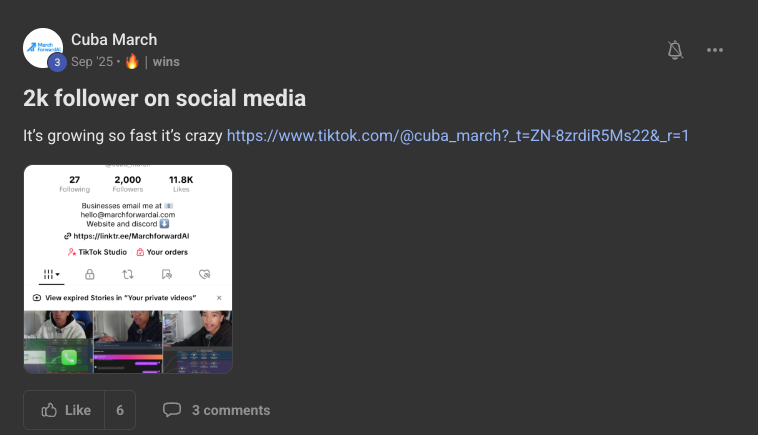
Task: Click the comments speech bubble icon
Action: (172, 410)
